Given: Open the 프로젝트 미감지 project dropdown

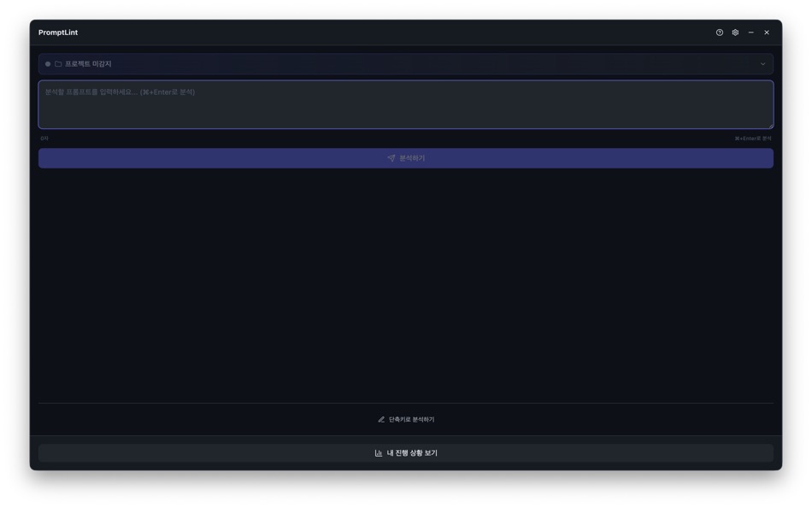Looking at the screenshot, I should tap(406, 63).
